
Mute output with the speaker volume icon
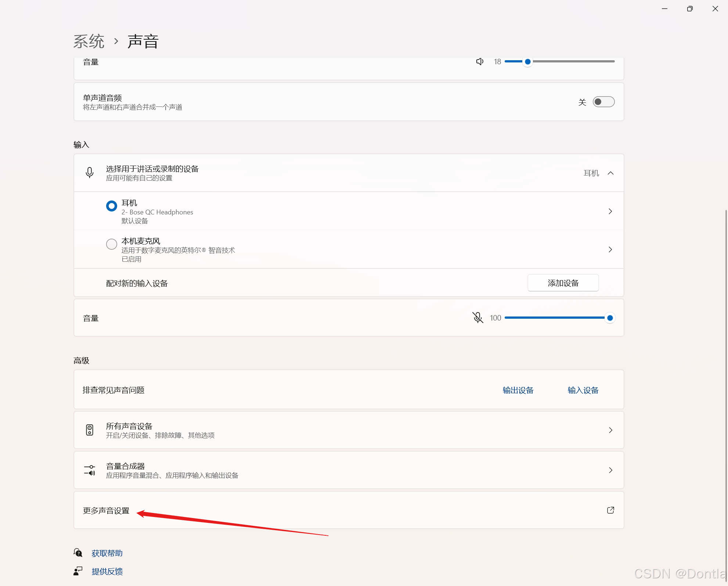click(x=480, y=61)
